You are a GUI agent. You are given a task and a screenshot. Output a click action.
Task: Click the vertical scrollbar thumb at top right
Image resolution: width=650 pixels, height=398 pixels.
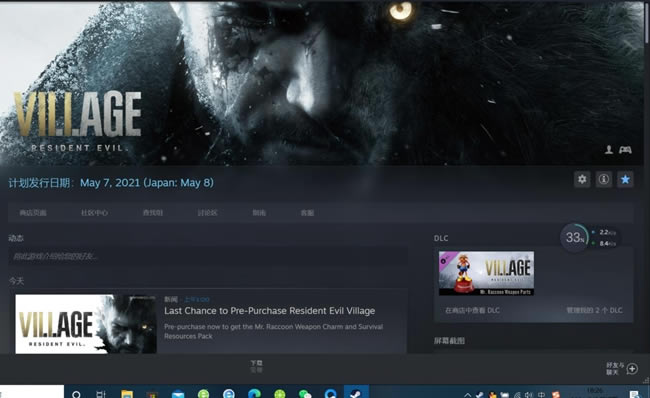click(647, 22)
